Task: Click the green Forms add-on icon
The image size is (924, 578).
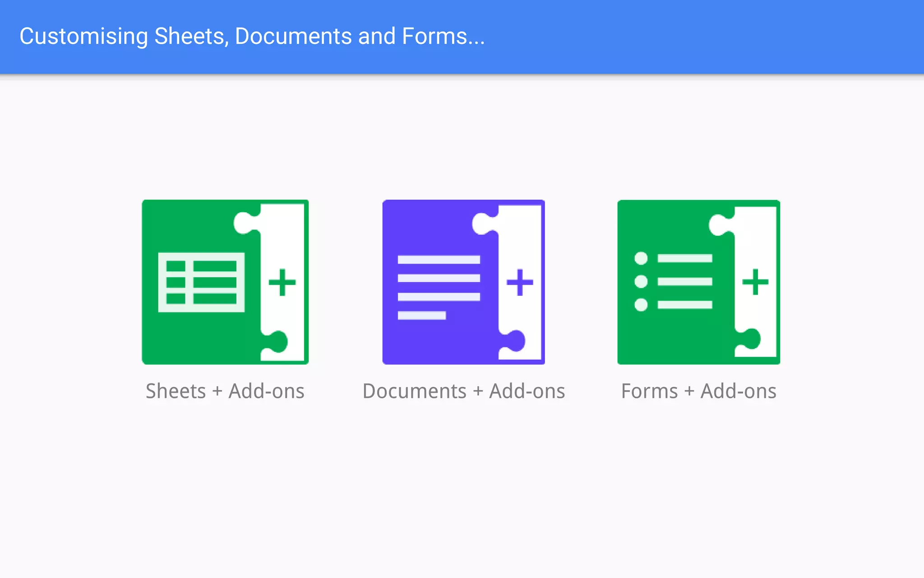Action: click(x=698, y=282)
